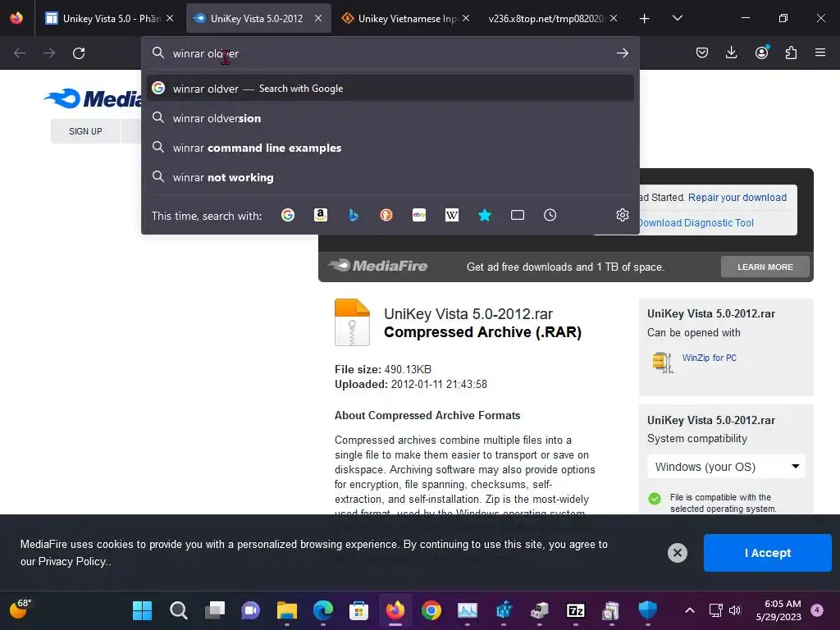840x630 pixels.
Task: Open Download Diagnostic Tool link
Action: click(696, 223)
